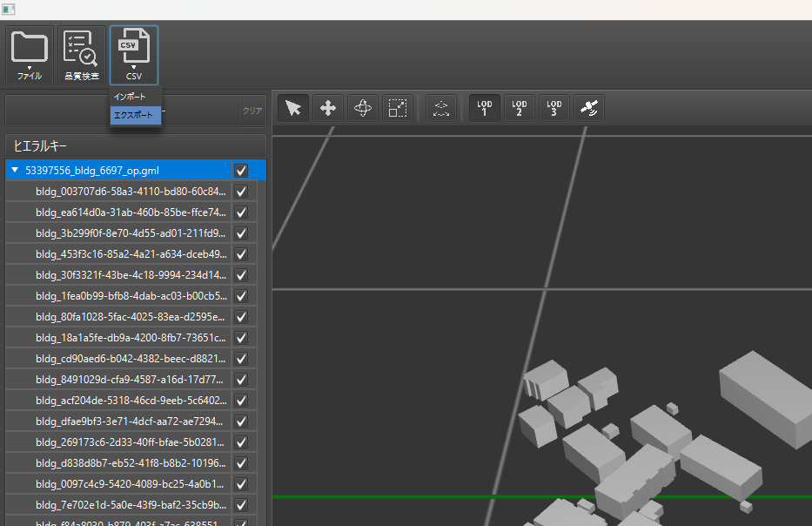The width and height of the screenshot is (812, 526).
Task: Uncheck bldg_ea614d0a visibility checkbox
Action: [x=241, y=212]
